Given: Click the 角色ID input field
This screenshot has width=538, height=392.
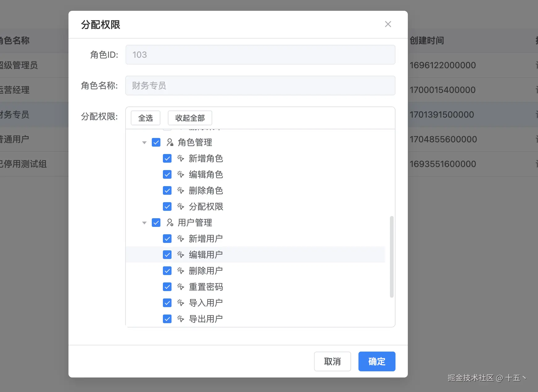Looking at the screenshot, I should 260,55.
